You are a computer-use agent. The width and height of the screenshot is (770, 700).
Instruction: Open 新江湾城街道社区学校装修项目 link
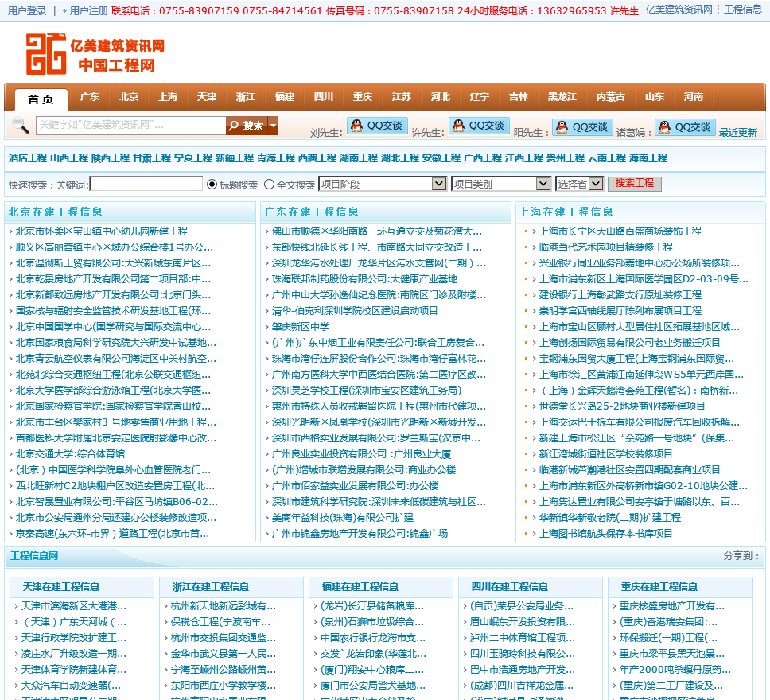tap(605, 454)
